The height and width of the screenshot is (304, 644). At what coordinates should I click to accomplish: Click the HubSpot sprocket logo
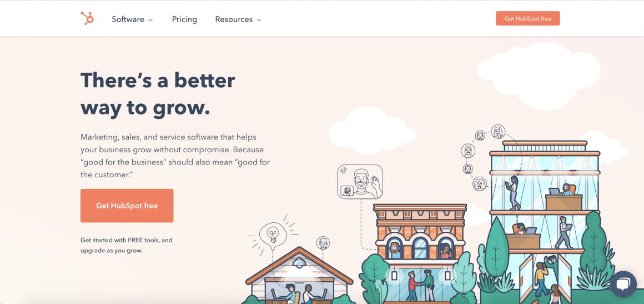pyautogui.click(x=87, y=18)
